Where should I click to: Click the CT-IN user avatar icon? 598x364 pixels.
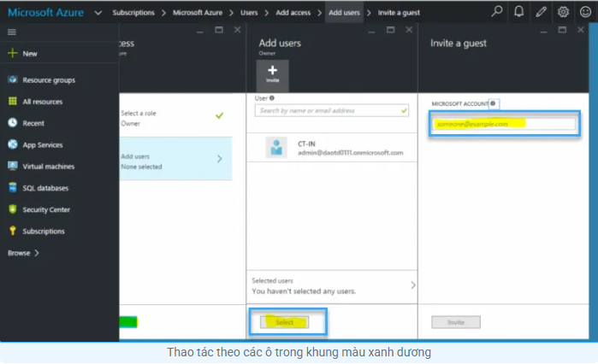[x=276, y=147]
